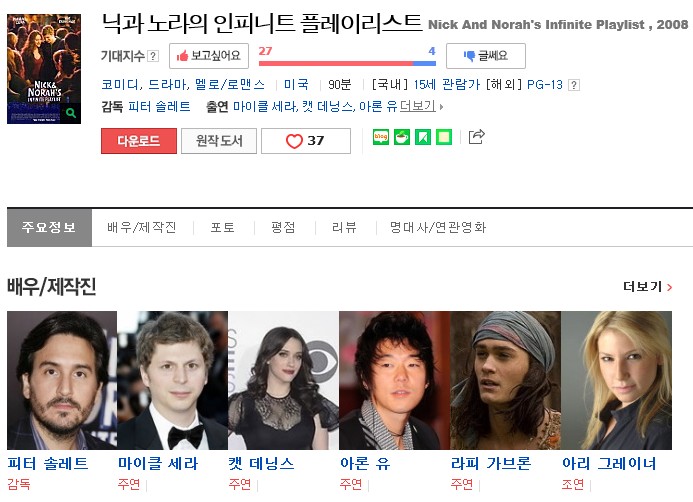The height and width of the screenshot is (502, 693).
Task: Expand the cast list with 더보기 next to 아론 유
Action: [x=421, y=106]
